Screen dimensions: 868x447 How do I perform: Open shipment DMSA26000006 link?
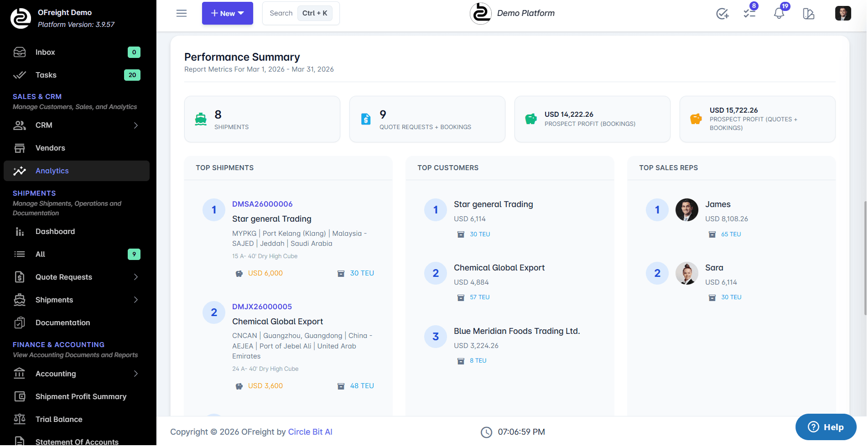(262, 204)
